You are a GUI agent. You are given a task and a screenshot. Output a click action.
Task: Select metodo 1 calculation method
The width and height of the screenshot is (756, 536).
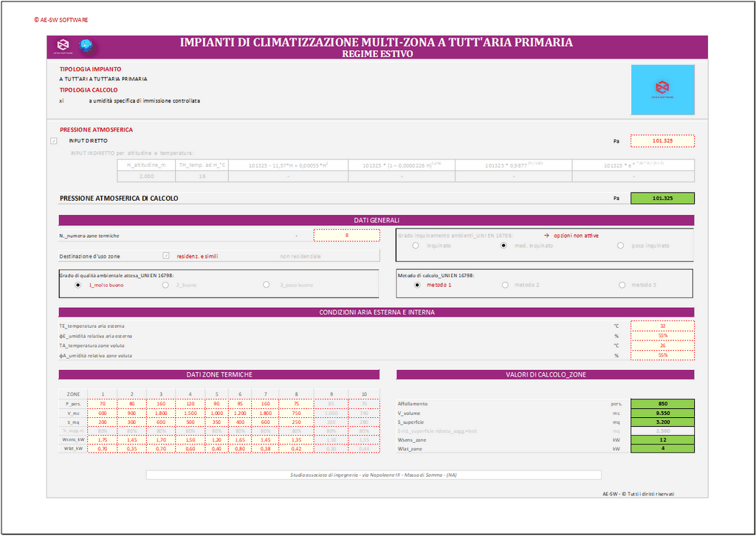coord(417,285)
